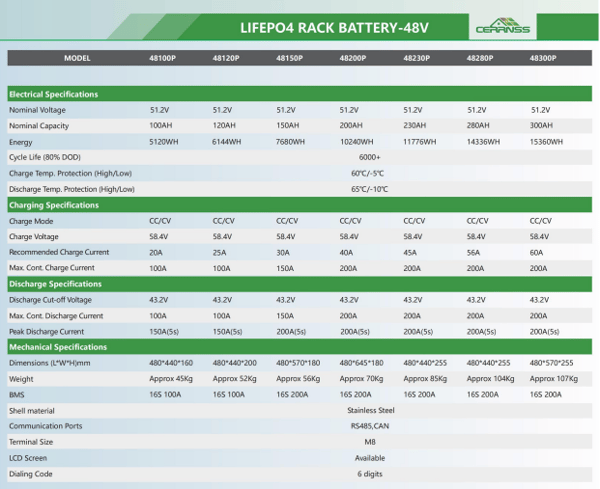Viewport: 600px width, 489px height.
Task: Click the LCD Screen row label
Action: point(28,457)
